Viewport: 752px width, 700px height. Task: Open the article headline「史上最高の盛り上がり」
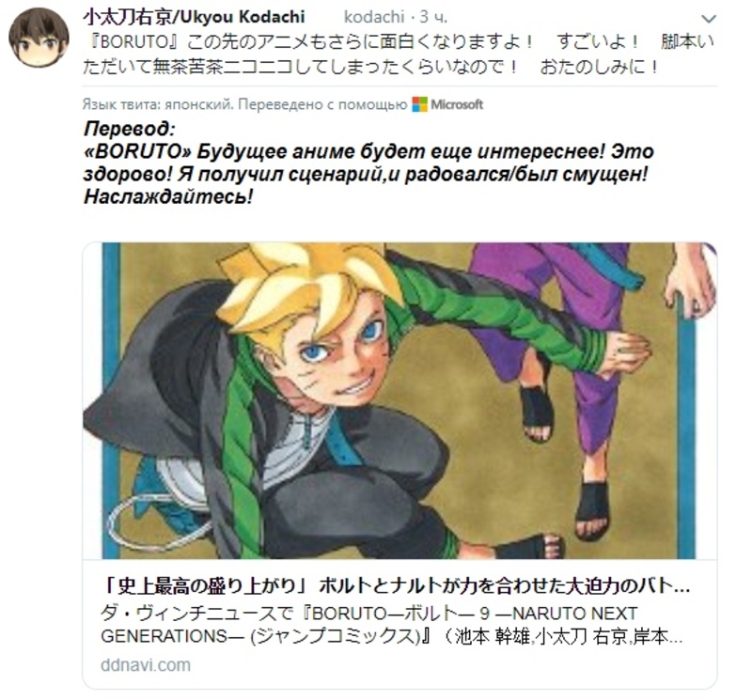point(396,586)
